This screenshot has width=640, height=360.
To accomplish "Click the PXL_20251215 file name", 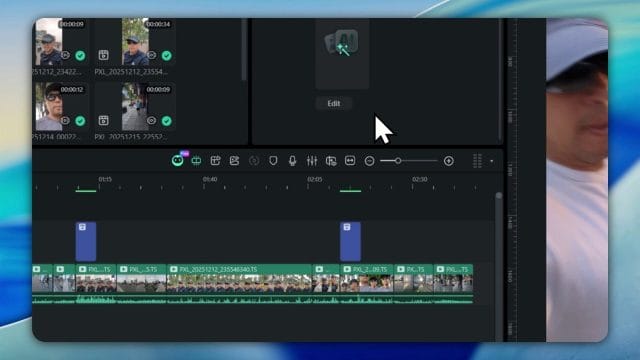I will coord(130,137).
